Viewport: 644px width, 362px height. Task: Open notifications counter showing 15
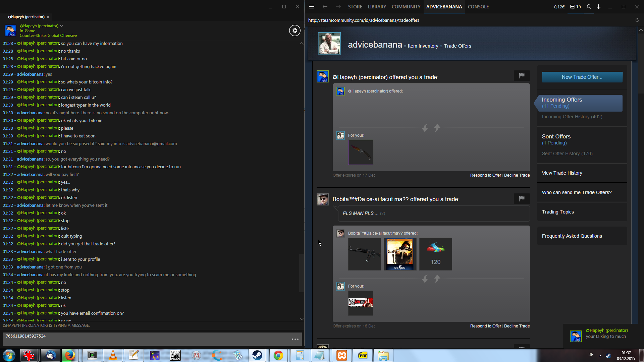point(576,7)
